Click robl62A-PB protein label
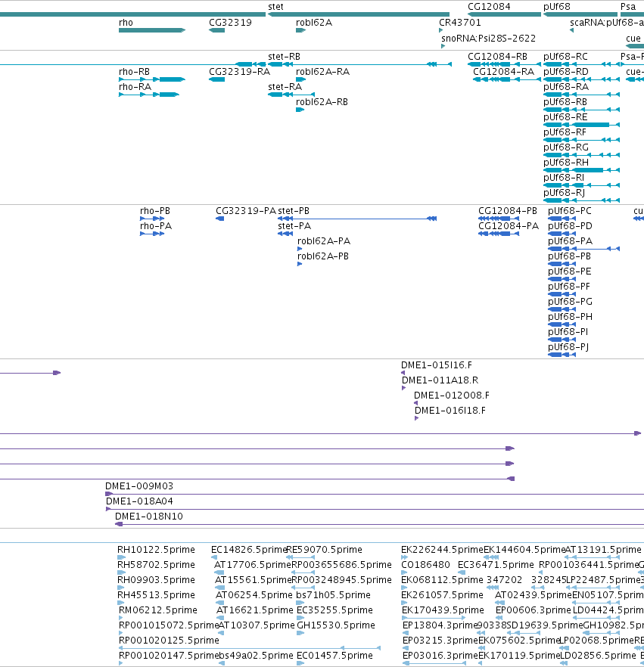 322,256
